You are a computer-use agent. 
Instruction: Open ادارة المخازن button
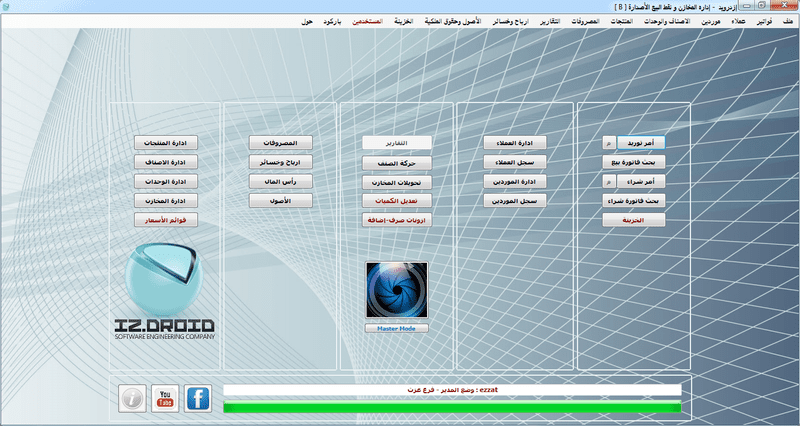point(166,201)
